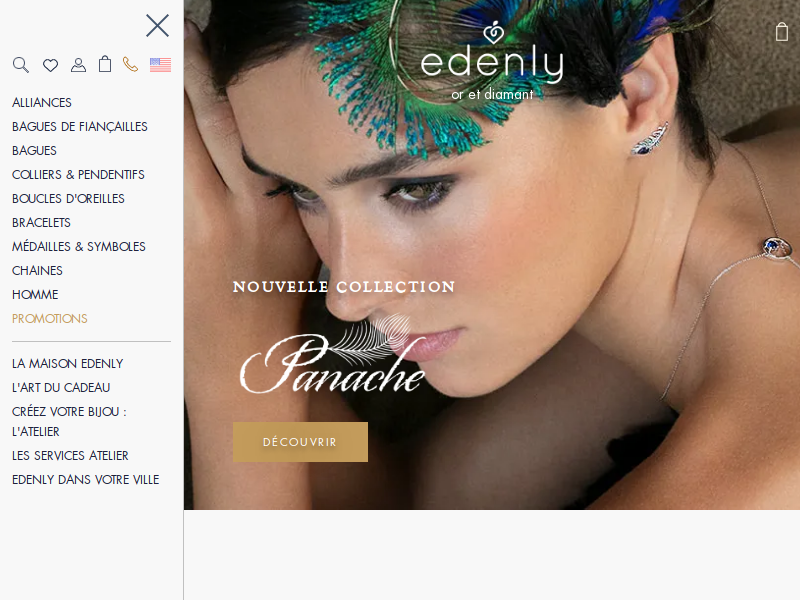The width and height of the screenshot is (800, 600).
Task: Close the side menu with X icon
Action: click(x=157, y=26)
